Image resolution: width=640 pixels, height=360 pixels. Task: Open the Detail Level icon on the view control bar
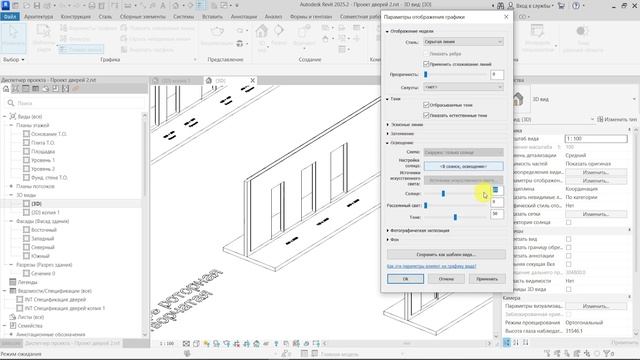(186, 344)
